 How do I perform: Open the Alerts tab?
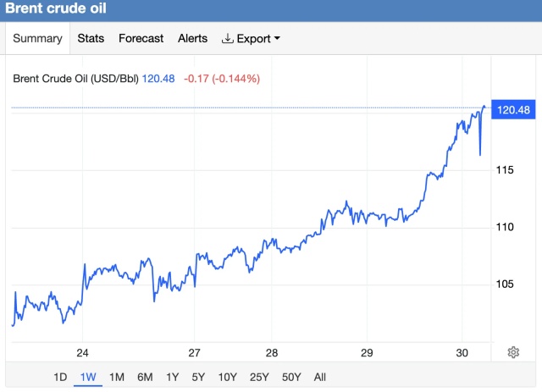click(x=192, y=38)
